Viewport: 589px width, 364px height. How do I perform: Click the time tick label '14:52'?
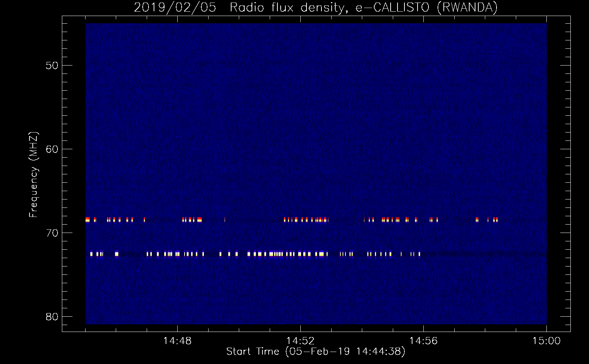click(300, 341)
